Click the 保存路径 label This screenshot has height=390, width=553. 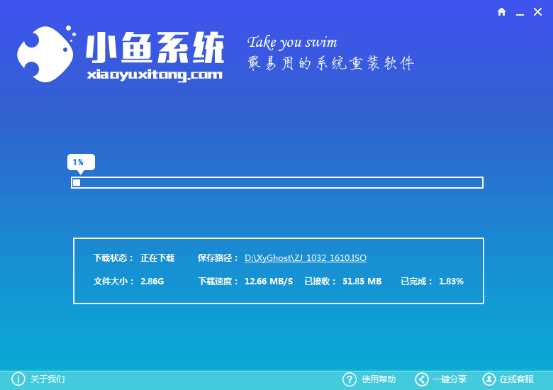tap(218, 258)
